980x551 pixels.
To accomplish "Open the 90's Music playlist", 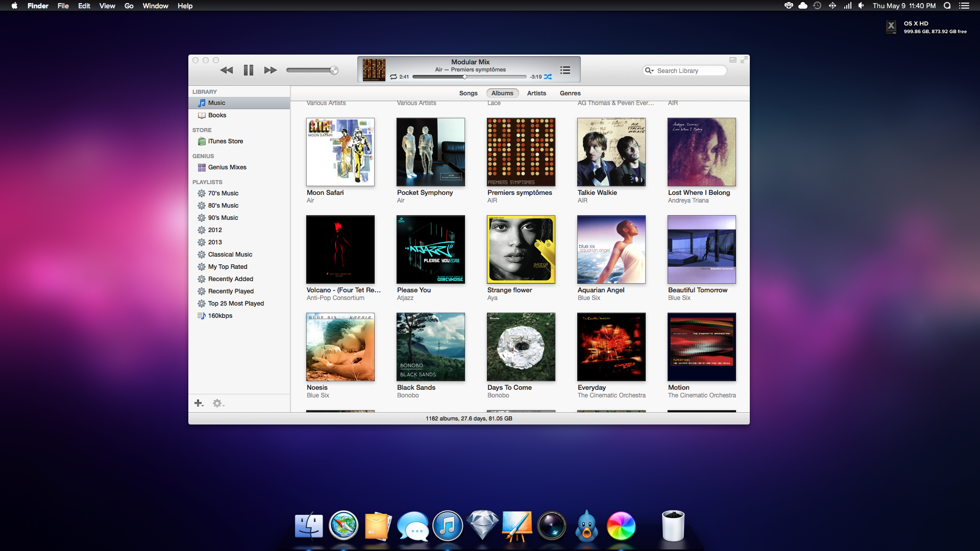I will (239, 218).
